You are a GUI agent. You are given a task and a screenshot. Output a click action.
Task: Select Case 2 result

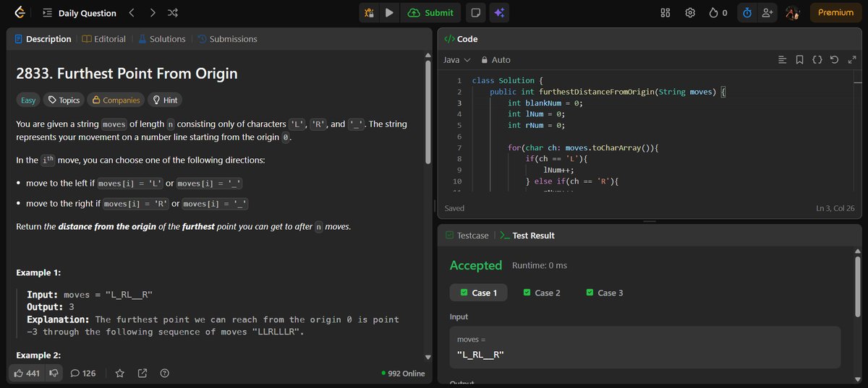542,293
